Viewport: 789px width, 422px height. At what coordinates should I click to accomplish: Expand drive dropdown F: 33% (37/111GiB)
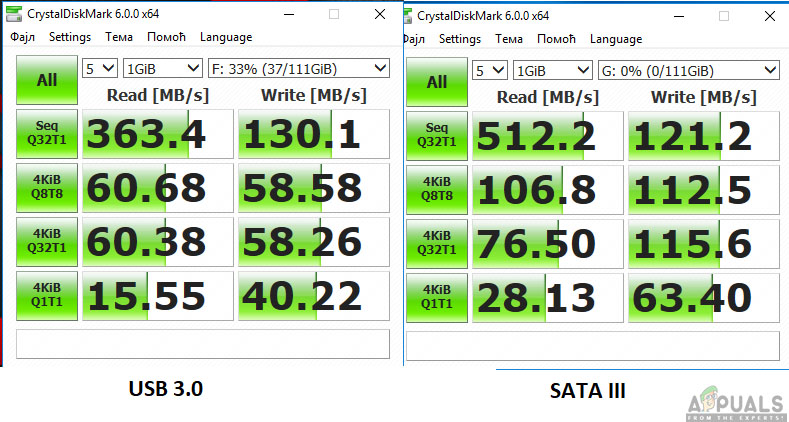[299, 68]
